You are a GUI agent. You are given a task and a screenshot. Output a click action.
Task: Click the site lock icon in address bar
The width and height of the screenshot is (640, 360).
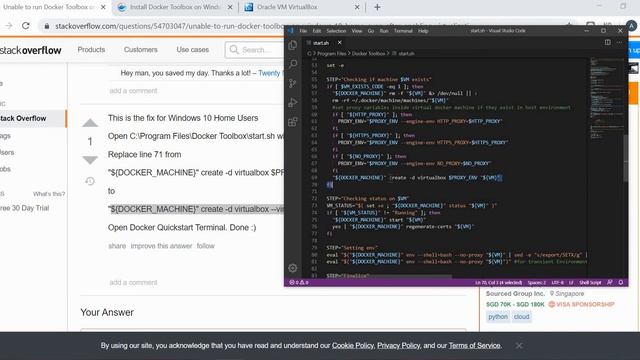pos(47,26)
